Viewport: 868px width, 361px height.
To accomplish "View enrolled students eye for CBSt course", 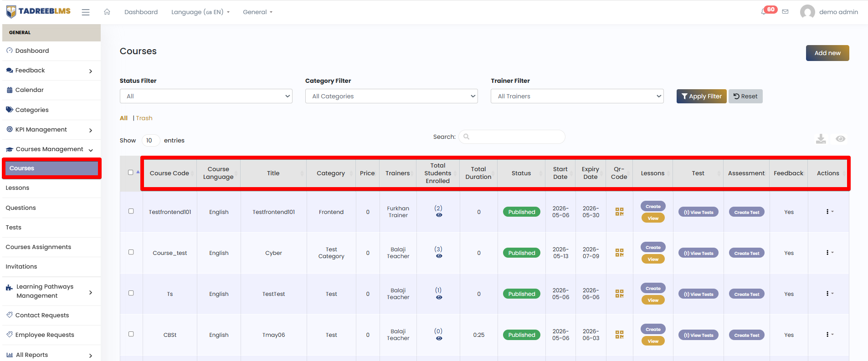I will point(439,338).
